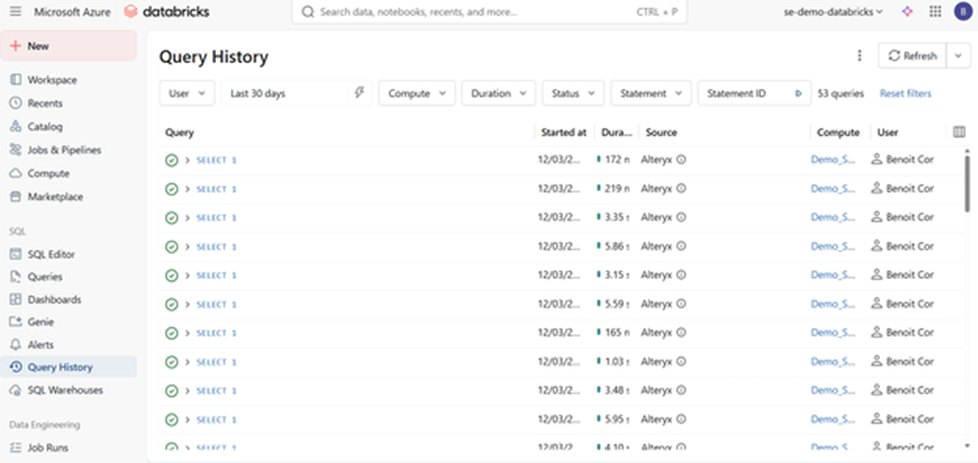The image size is (978, 463).
Task: Expand the SELECT 1 query with 5.86 duration
Action: tap(187, 246)
